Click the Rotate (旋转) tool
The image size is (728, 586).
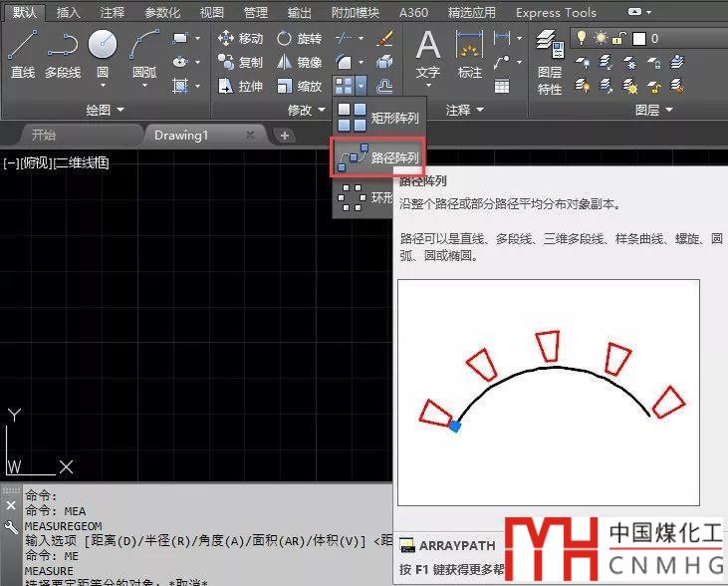tap(299, 38)
